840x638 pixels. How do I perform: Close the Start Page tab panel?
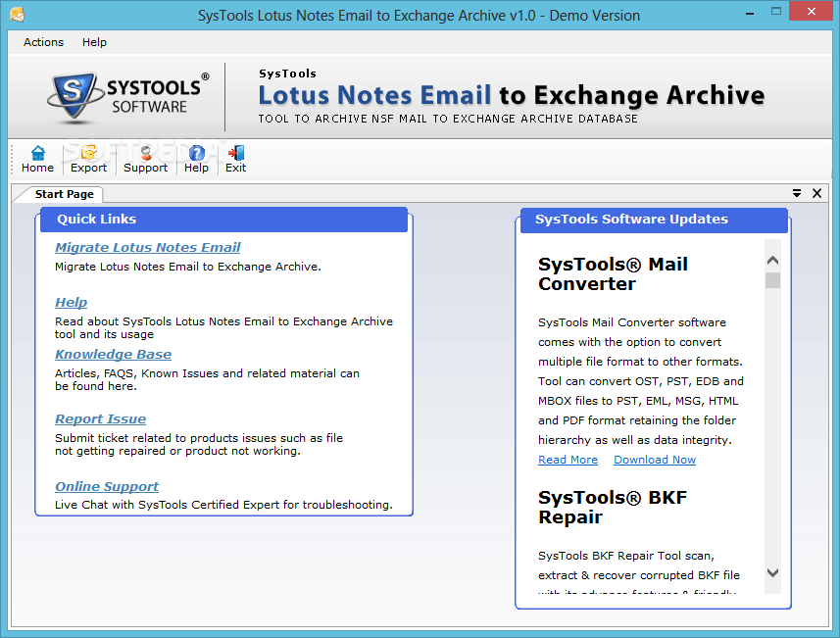point(816,193)
